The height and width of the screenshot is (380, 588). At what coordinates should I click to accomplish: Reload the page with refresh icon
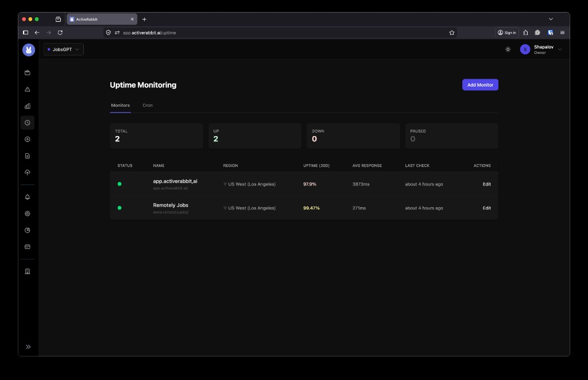(60, 33)
